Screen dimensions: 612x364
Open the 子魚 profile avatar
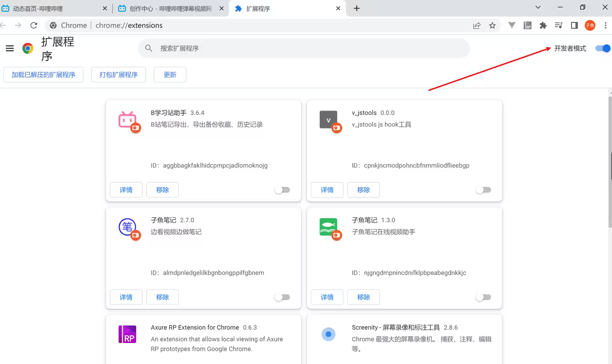pos(590,25)
